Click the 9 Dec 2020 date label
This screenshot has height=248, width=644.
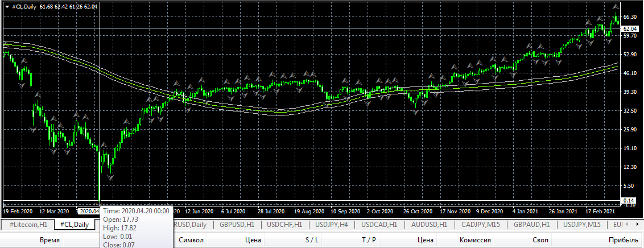[490, 212]
